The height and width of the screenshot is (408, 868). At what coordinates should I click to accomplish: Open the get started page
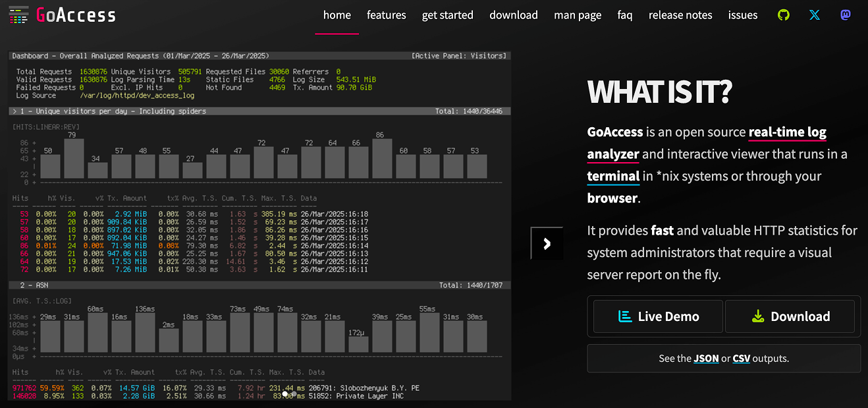[448, 15]
